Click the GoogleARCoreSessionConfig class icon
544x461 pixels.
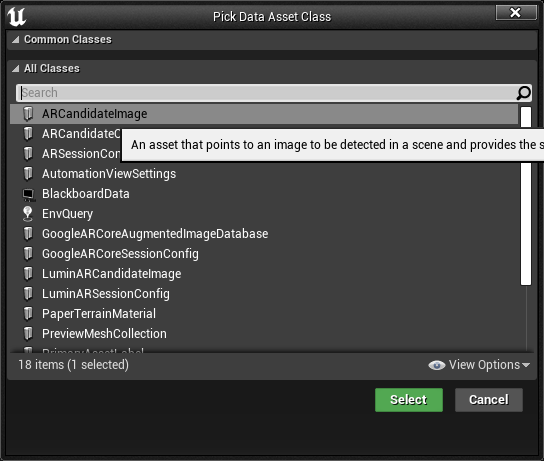coord(28,254)
